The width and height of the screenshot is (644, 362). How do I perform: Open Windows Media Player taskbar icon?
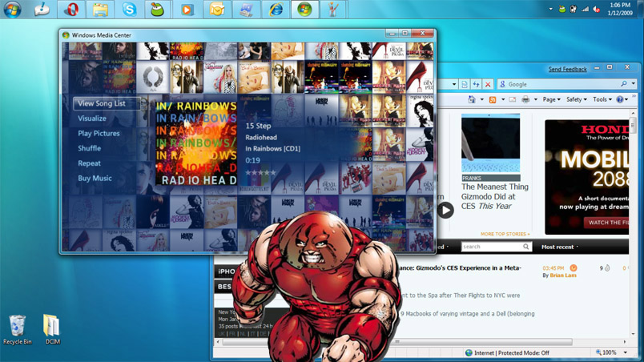pos(187,9)
